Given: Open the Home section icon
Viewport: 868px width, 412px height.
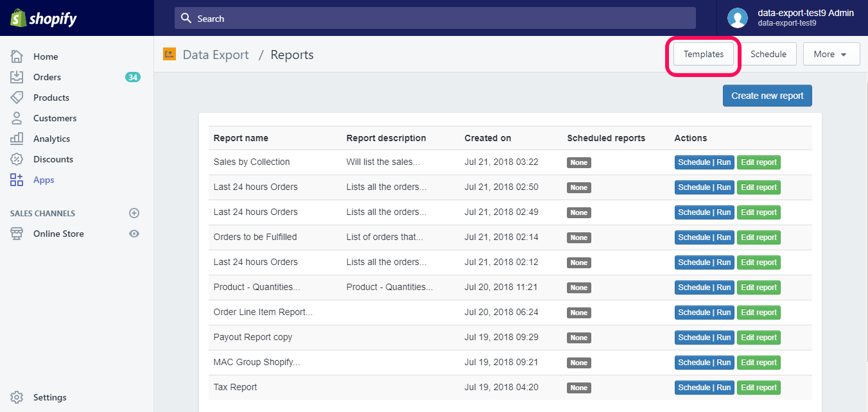Looking at the screenshot, I should click(x=17, y=56).
